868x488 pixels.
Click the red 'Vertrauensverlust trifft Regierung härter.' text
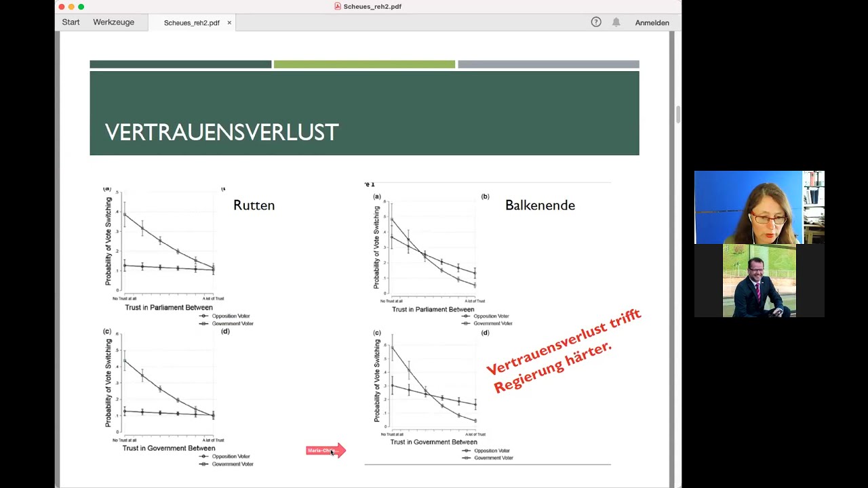[x=564, y=352]
